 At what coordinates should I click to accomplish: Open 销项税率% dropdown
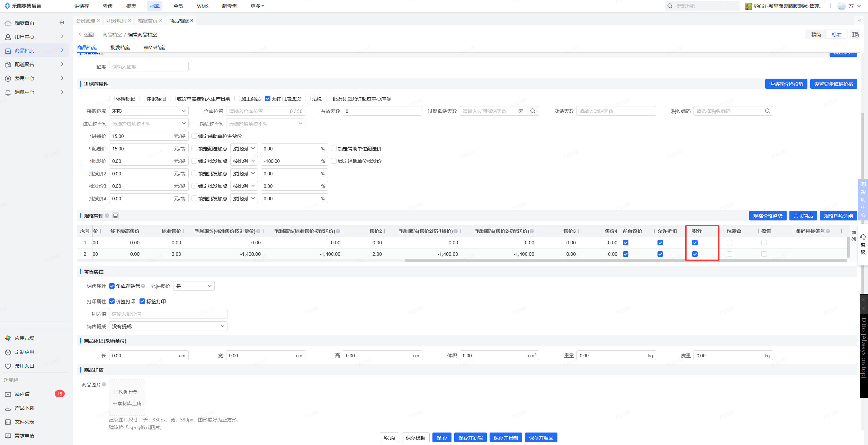click(x=266, y=123)
